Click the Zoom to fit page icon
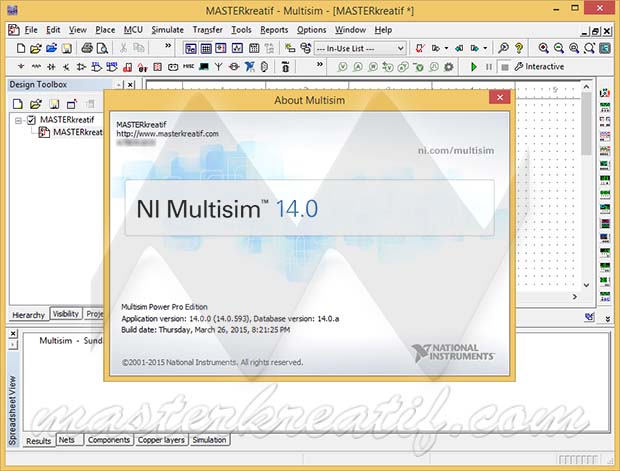Viewport: 620px width, 471px height. pyautogui.click(x=590, y=48)
